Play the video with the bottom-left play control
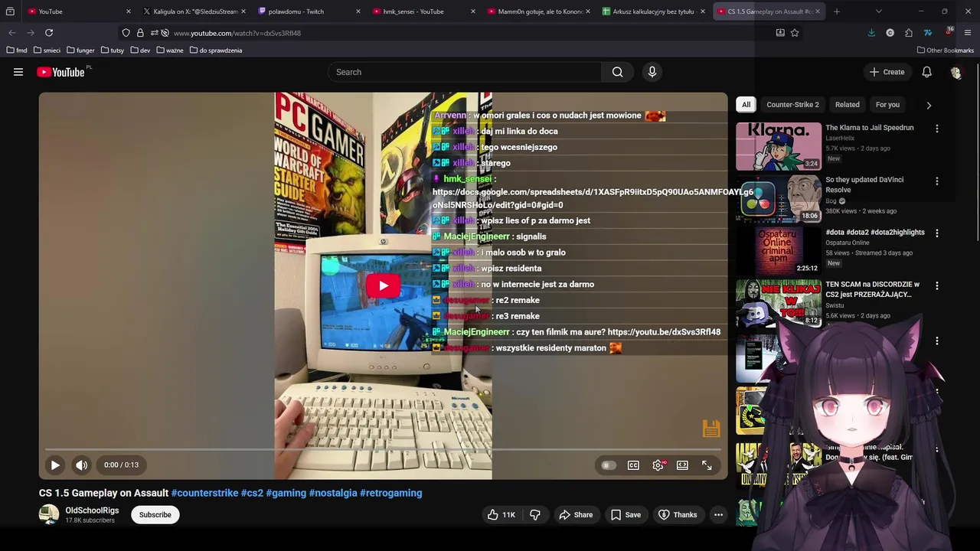The width and height of the screenshot is (980, 551). [x=55, y=465]
